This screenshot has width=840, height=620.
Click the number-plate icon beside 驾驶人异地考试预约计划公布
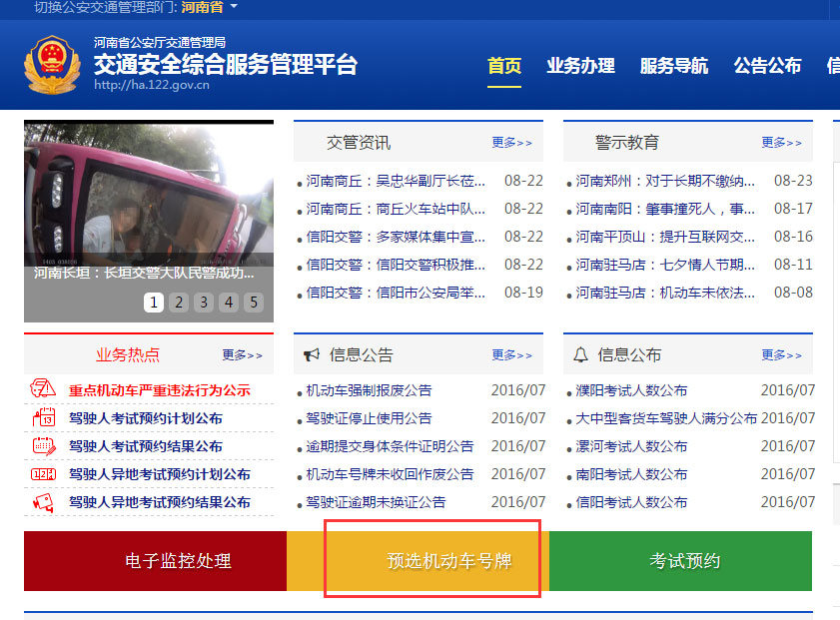point(41,474)
